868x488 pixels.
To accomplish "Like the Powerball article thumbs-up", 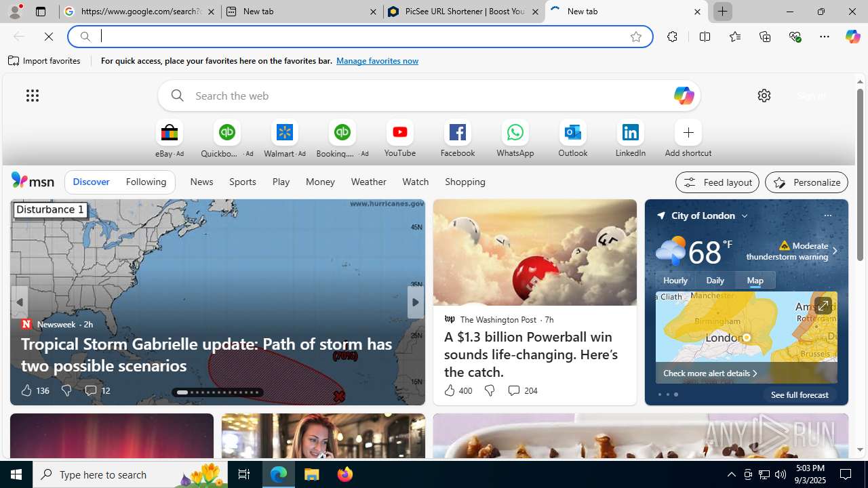I will pyautogui.click(x=450, y=390).
